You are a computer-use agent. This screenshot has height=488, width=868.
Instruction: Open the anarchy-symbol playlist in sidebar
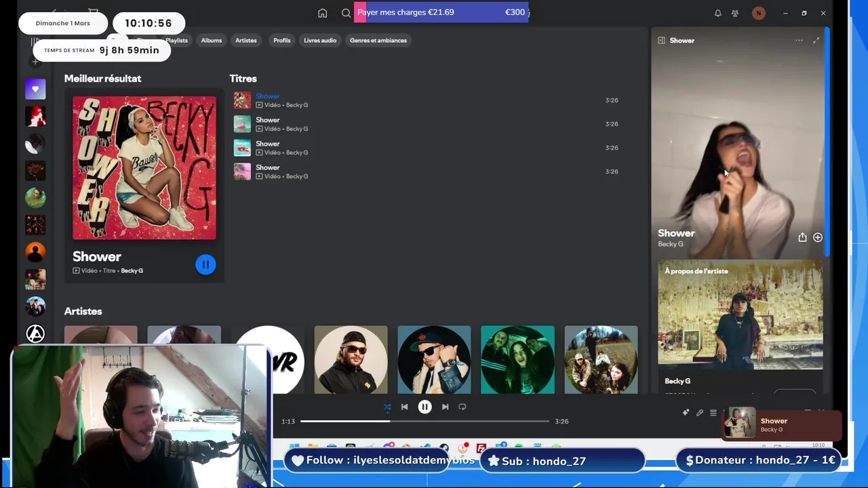coord(35,333)
